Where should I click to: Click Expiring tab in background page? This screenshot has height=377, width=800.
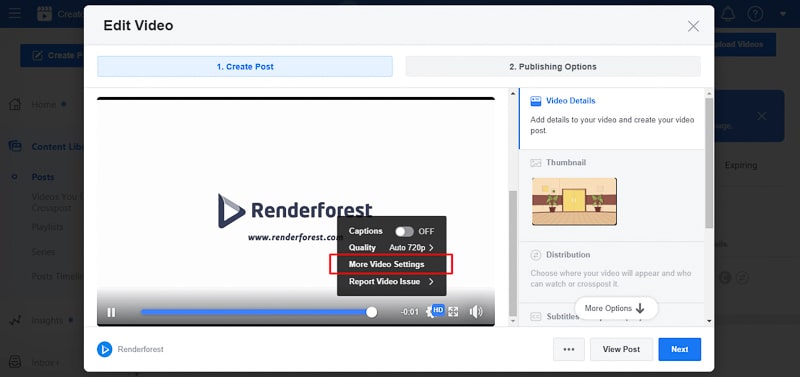741,165
